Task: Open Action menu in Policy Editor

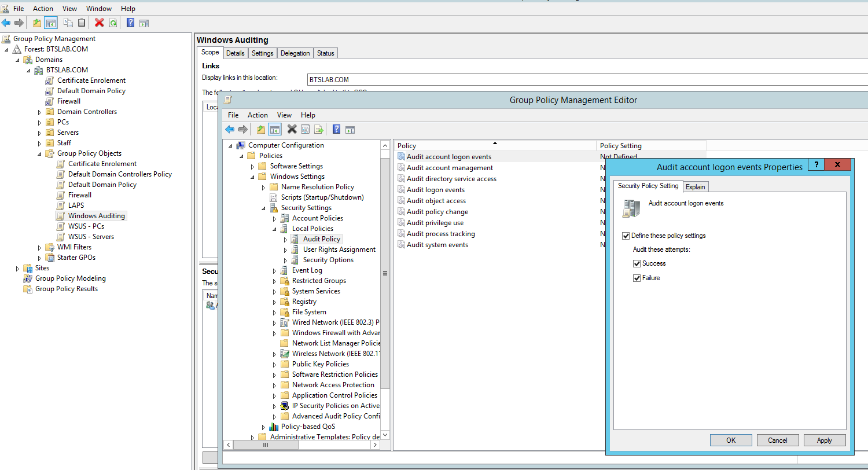Action: [258, 115]
